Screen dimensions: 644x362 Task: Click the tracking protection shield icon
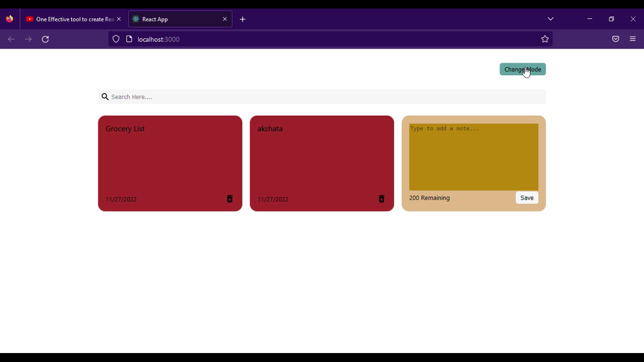coord(116,39)
